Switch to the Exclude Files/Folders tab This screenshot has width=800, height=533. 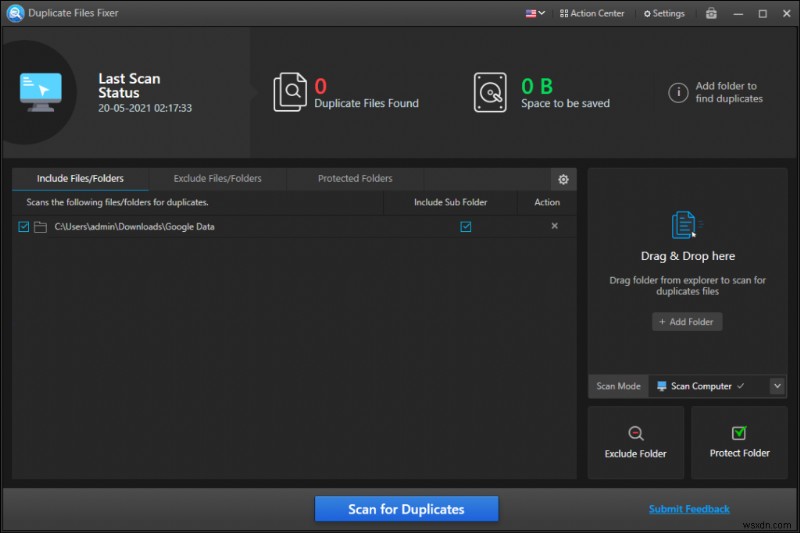coord(217,179)
